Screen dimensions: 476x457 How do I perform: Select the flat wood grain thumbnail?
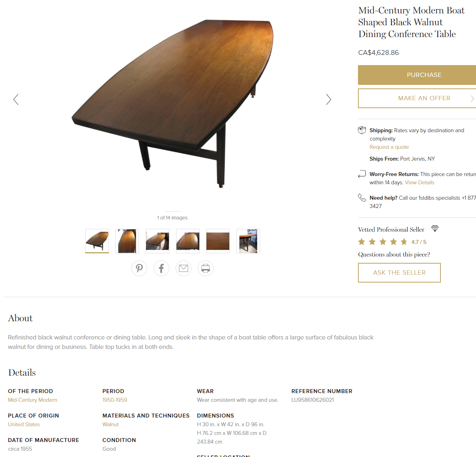218,241
